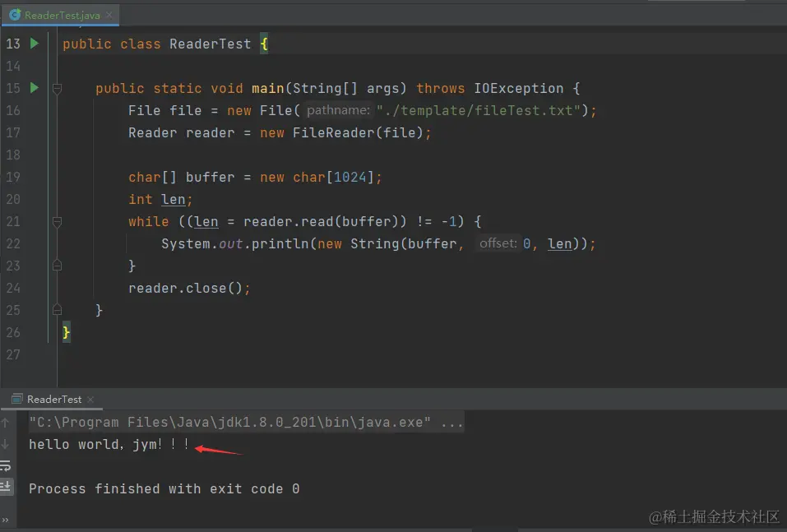Click the number 1024 in buffer declaration

tap(350, 177)
